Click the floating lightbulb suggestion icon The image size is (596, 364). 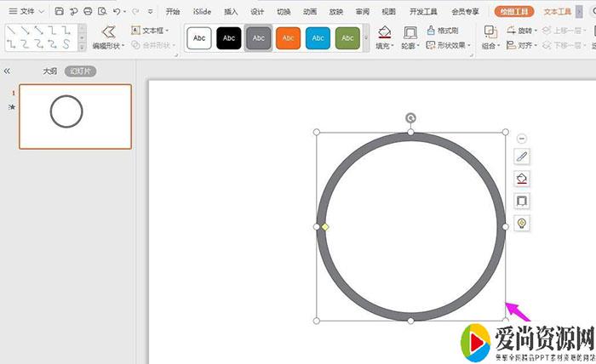[522, 223]
